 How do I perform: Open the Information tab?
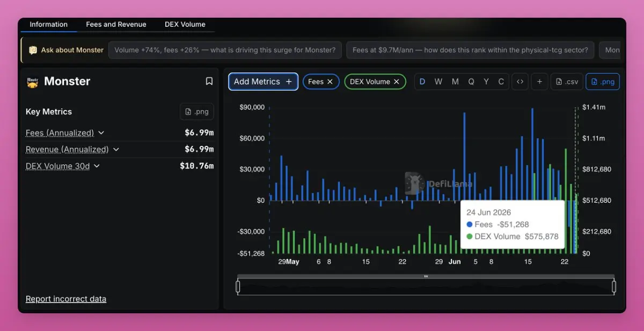point(48,24)
